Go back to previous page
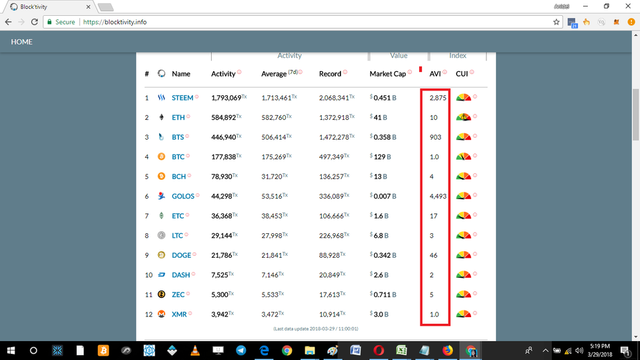The width and height of the screenshot is (640, 360). pyautogui.click(x=9, y=22)
